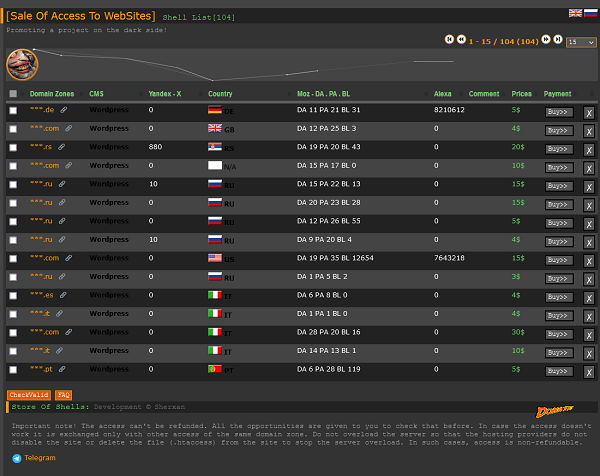Screen dimensions: 600x476
Task: Click Buy>> in the DA 12 PA 25 BL 3 row
Action: point(559,130)
